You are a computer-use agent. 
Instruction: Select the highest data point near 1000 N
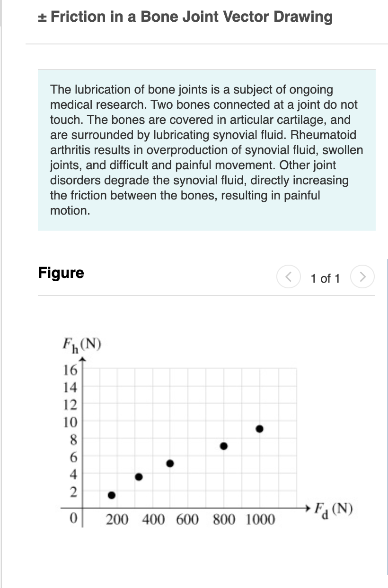coord(260,430)
